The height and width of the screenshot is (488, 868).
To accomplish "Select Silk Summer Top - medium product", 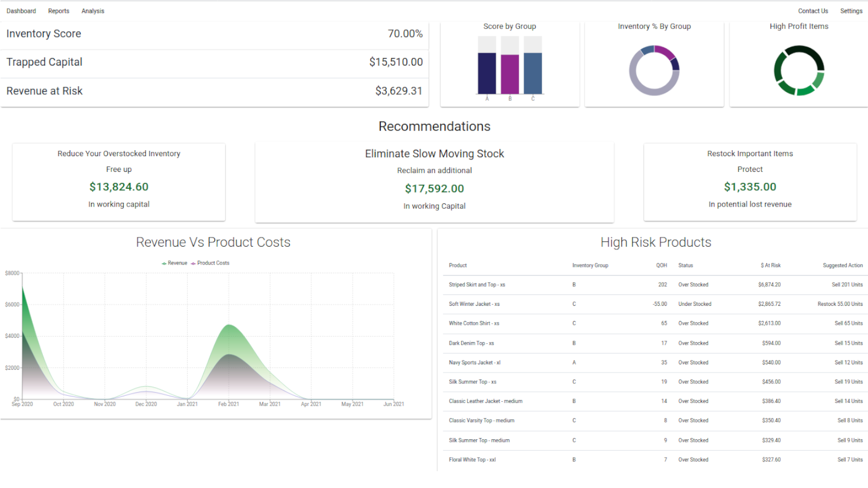I will tap(479, 440).
